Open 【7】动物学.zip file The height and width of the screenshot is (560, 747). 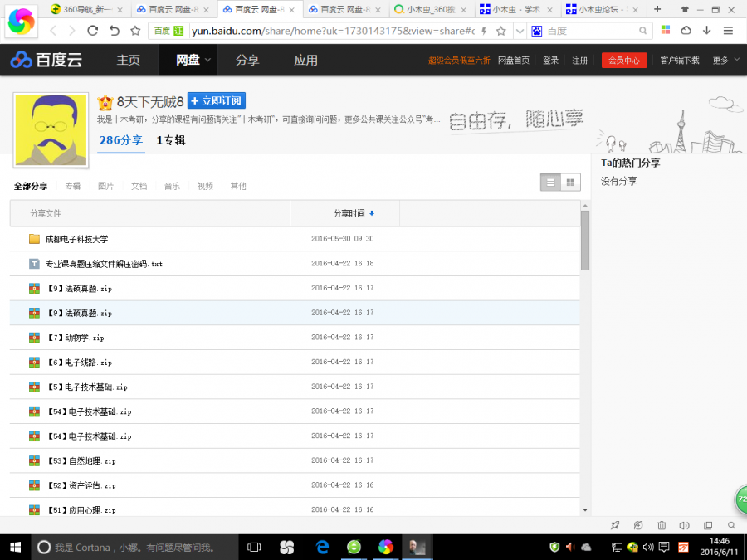point(75,338)
